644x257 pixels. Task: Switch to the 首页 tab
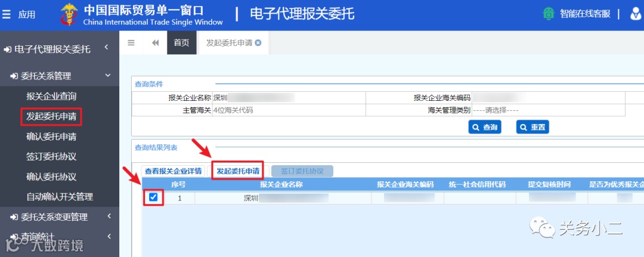[x=181, y=43]
